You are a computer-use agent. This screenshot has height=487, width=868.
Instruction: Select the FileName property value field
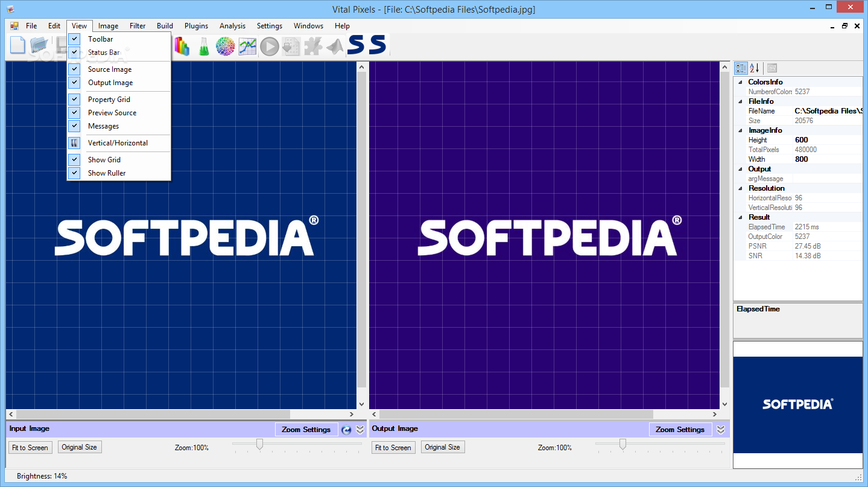tap(828, 111)
